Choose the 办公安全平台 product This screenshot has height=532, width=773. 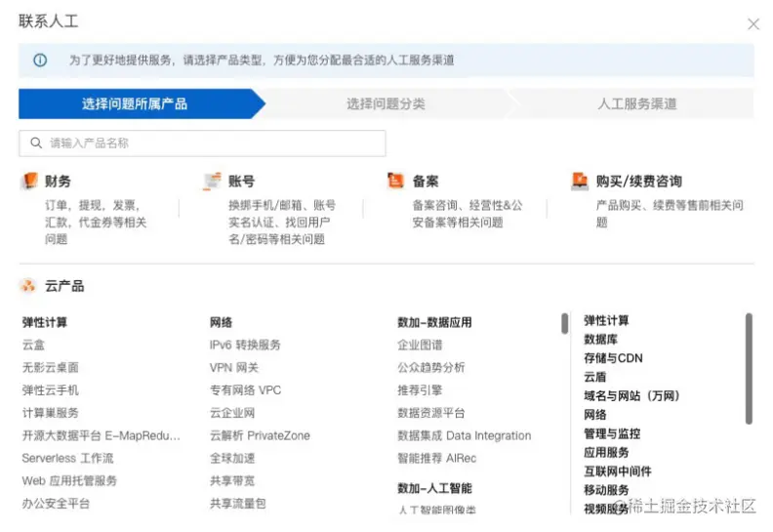(x=56, y=504)
